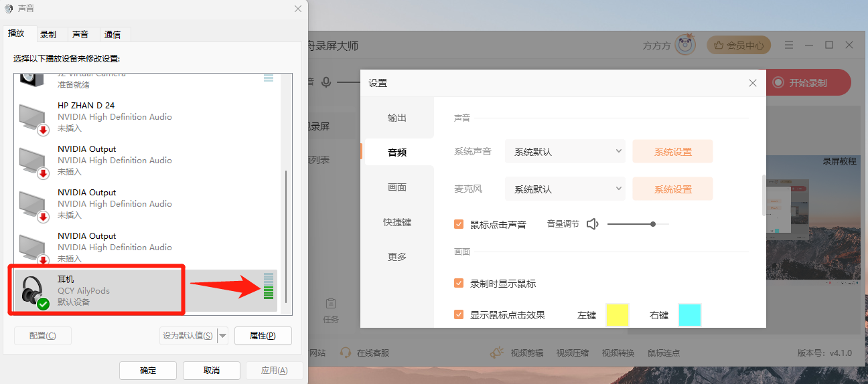The height and width of the screenshot is (384, 868).
Task: Click the 视频剪辑 icon at the bottom
Action: [x=496, y=353]
